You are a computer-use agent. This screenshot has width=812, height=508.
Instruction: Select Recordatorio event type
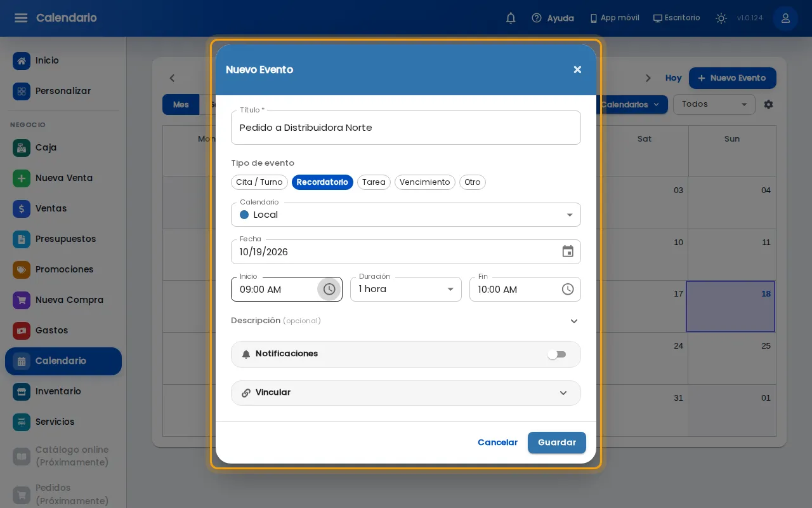pyautogui.click(x=322, y=182)
